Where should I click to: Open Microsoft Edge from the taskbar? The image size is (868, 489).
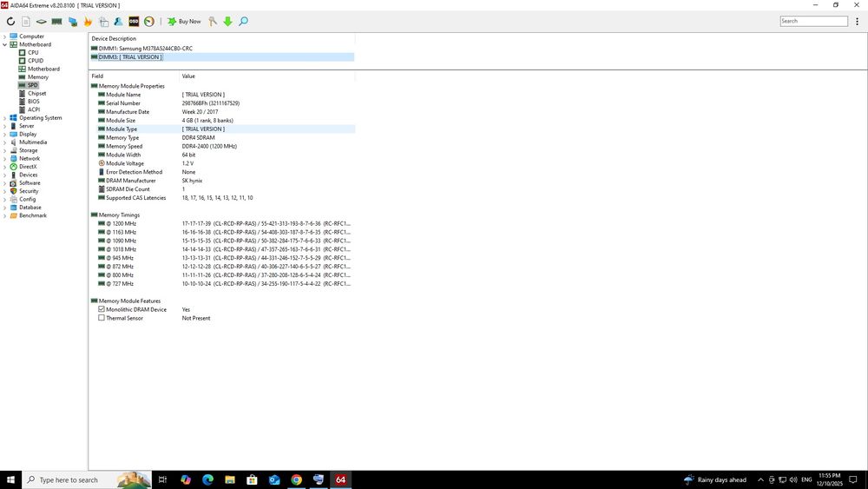click(x=207, y=479)
